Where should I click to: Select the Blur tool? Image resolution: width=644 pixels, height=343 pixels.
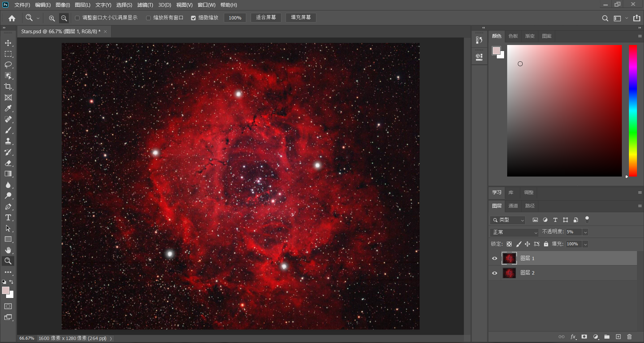(x=8, y=185)
